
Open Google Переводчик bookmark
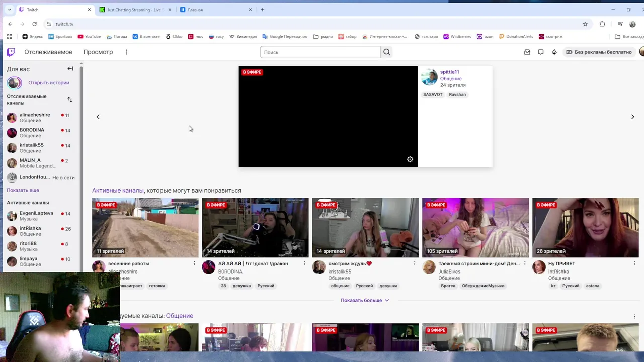(x=284, y=36)
